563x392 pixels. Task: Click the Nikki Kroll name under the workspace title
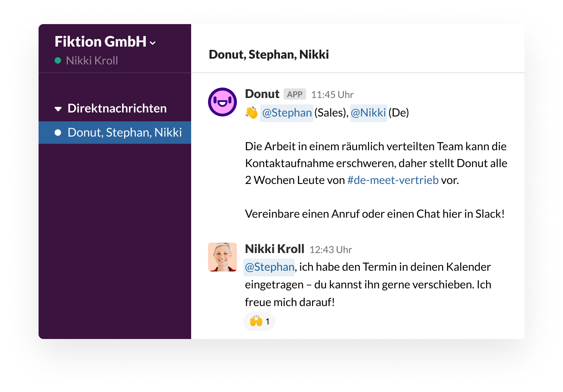92,61
